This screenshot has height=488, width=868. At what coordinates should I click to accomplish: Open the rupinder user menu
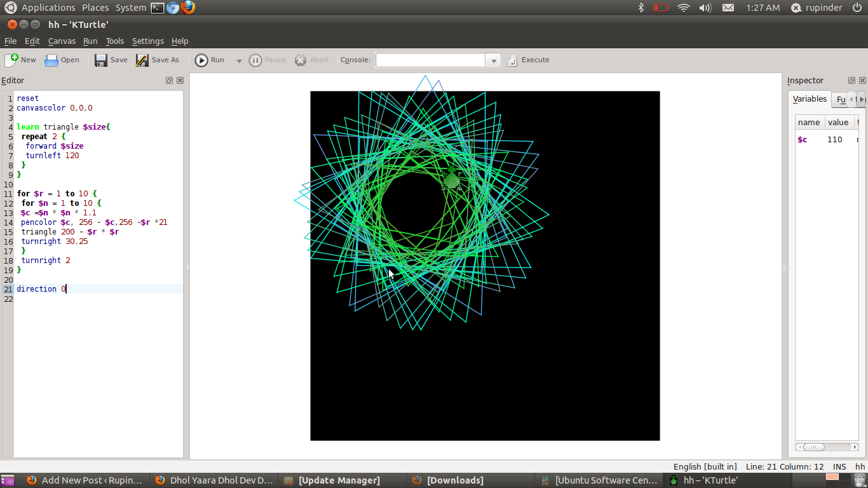817,8
